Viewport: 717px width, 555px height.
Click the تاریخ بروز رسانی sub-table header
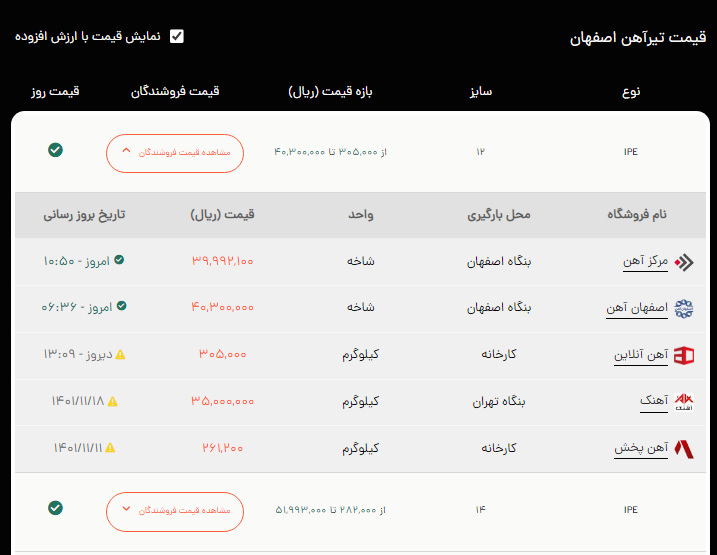(84, 214)
